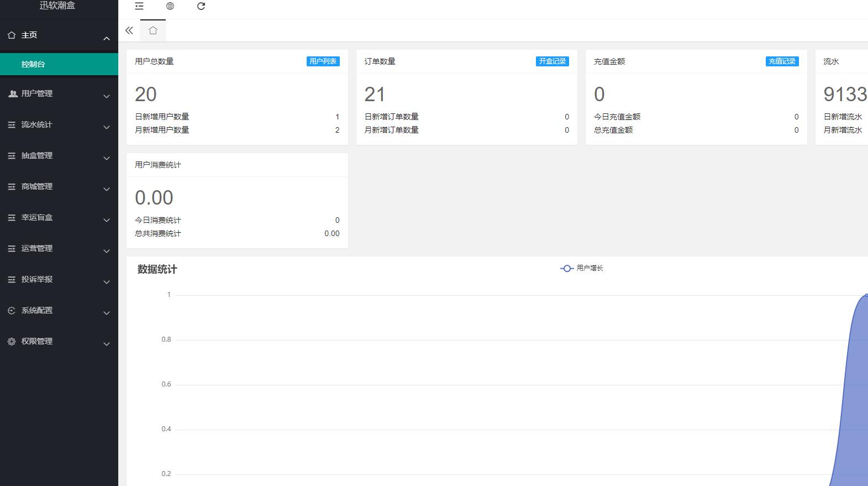Collapse the 主页 menu chevron
868x486 pixels.
(107, 38)
